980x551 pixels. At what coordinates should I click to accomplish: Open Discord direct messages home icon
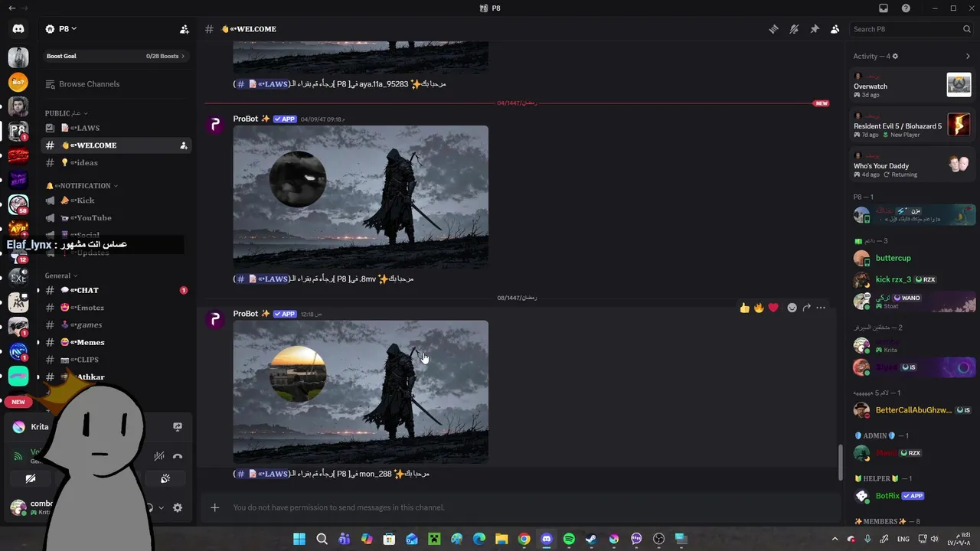click(18, 29)
